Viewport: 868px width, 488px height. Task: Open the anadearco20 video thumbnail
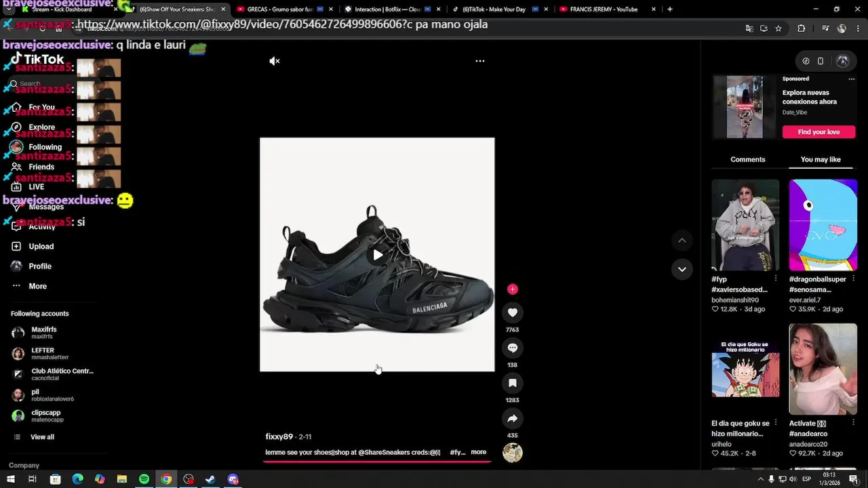point(823,369)
